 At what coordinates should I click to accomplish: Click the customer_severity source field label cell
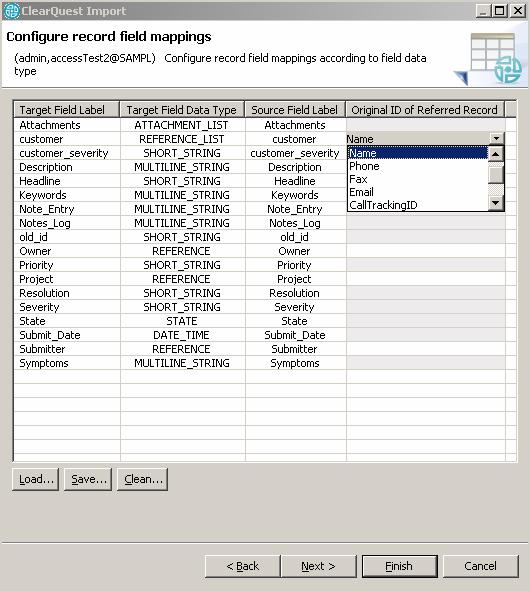coord(296,153)
